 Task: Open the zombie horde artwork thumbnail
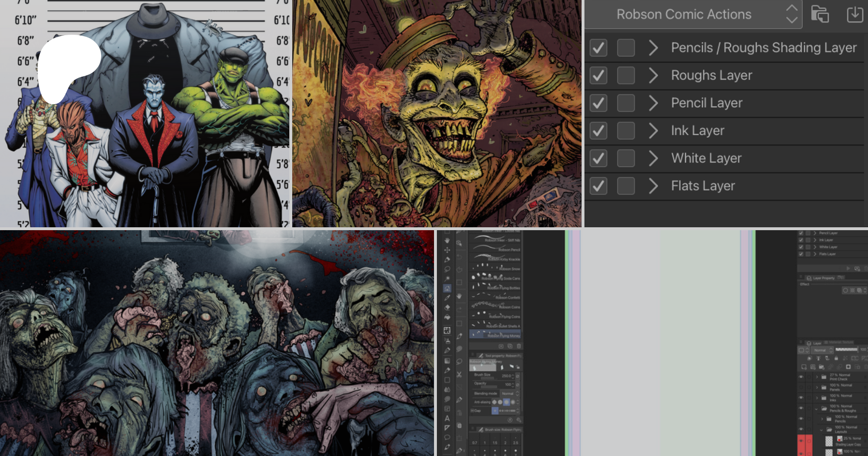pyautogui.click(x=217, y=343)
